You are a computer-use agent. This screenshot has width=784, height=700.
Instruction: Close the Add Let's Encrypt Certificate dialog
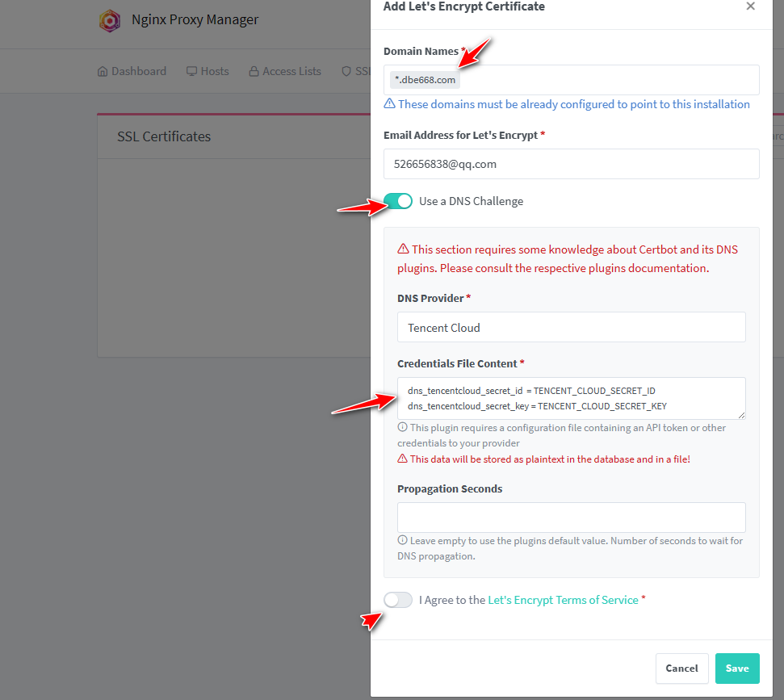(750, 6)
